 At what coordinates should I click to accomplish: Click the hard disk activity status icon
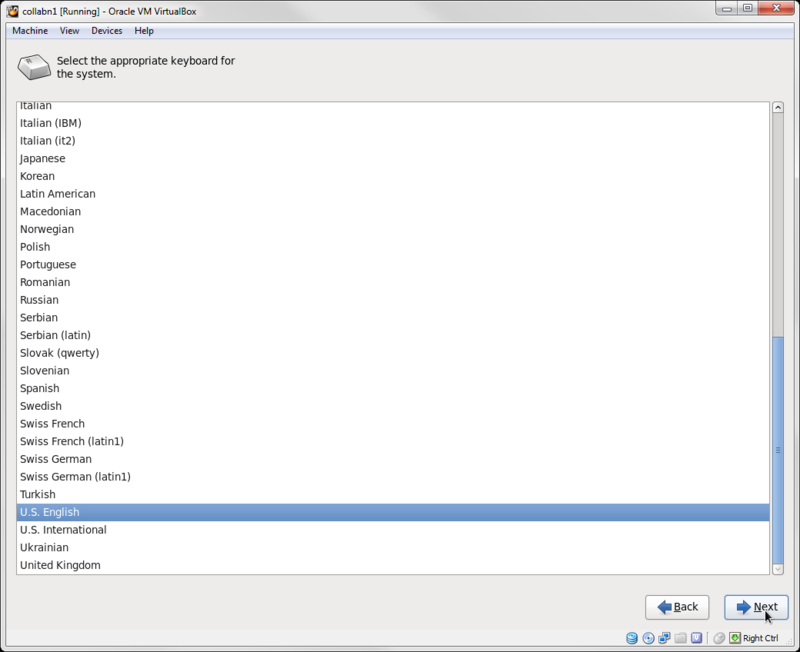point(632,638)
